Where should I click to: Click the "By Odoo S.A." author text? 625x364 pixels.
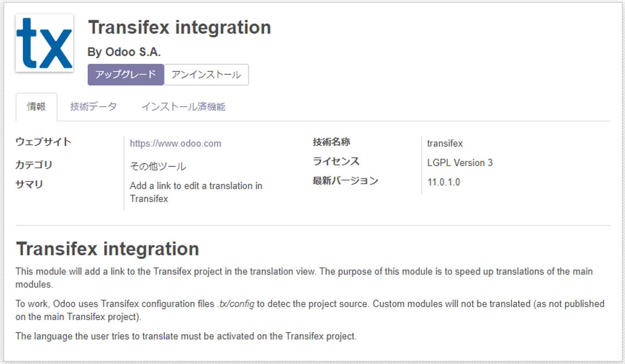[124, 52]
